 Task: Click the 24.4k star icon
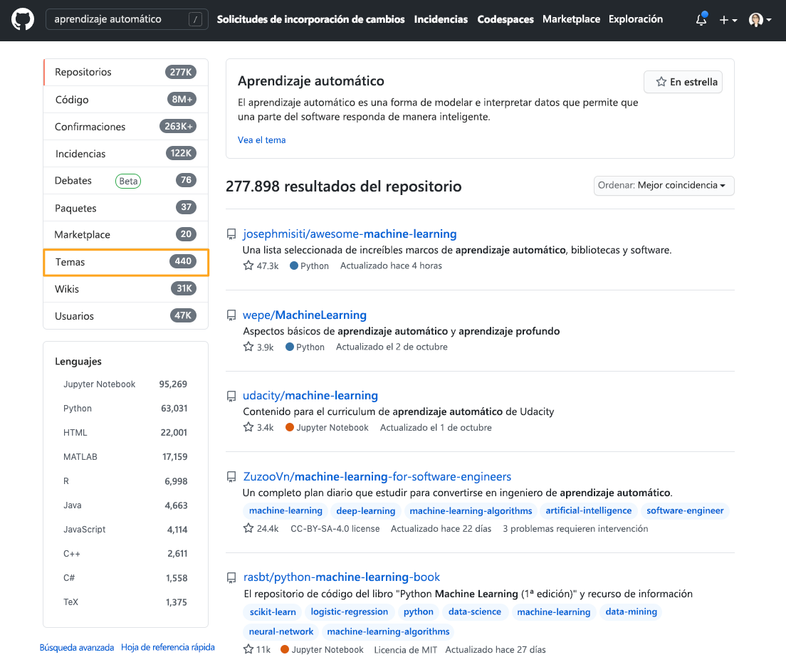[248, 528]
